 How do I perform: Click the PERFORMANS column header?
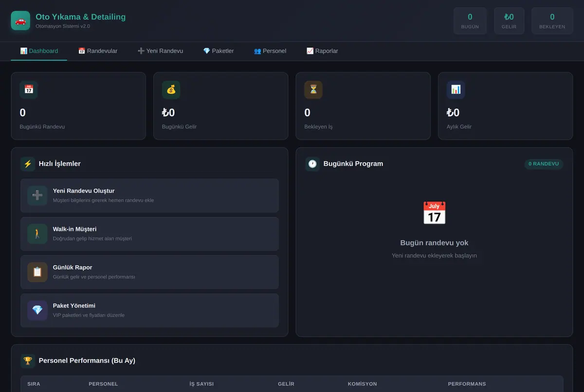click(x=467, y=384)
